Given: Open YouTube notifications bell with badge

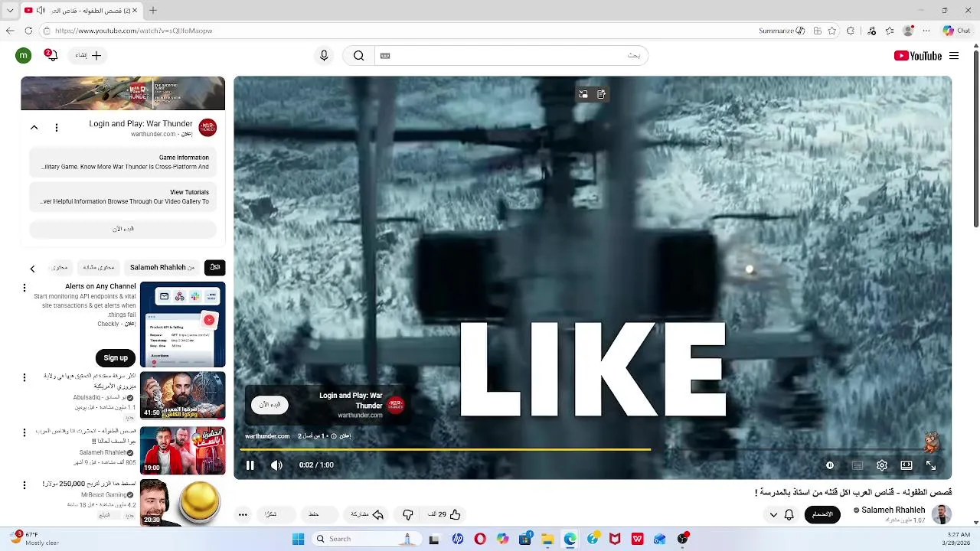Looking at the screenshot, I should (51, 56).
